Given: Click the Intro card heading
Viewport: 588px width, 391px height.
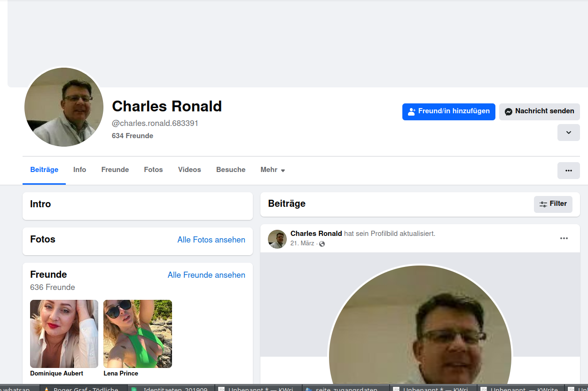Looking at the screenshot, I should point(40,204).
